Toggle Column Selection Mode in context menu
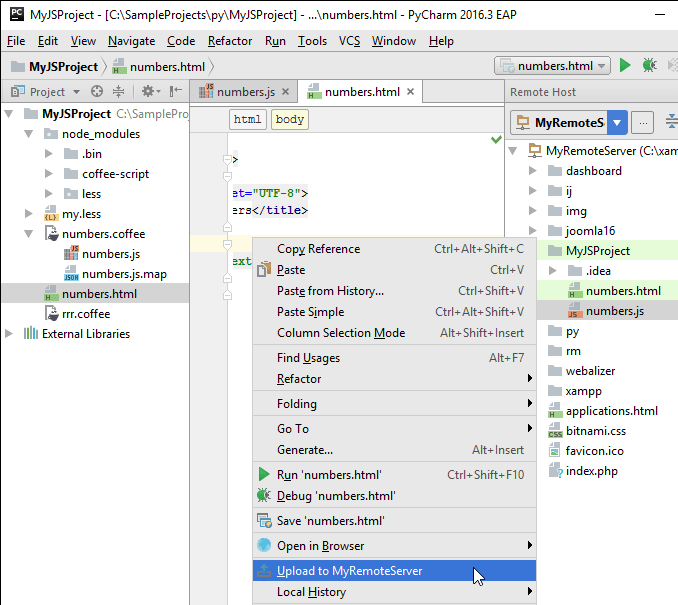Viewport: 678px width, 605px height. 394,333
